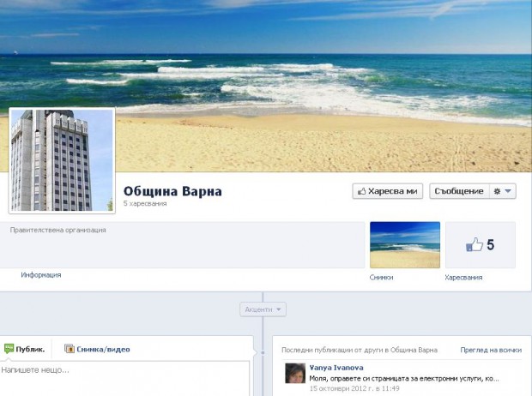This screenshot has height=396, width=532.
Task: Open the Община Варна profile picture
Action: tap(62, 160)
